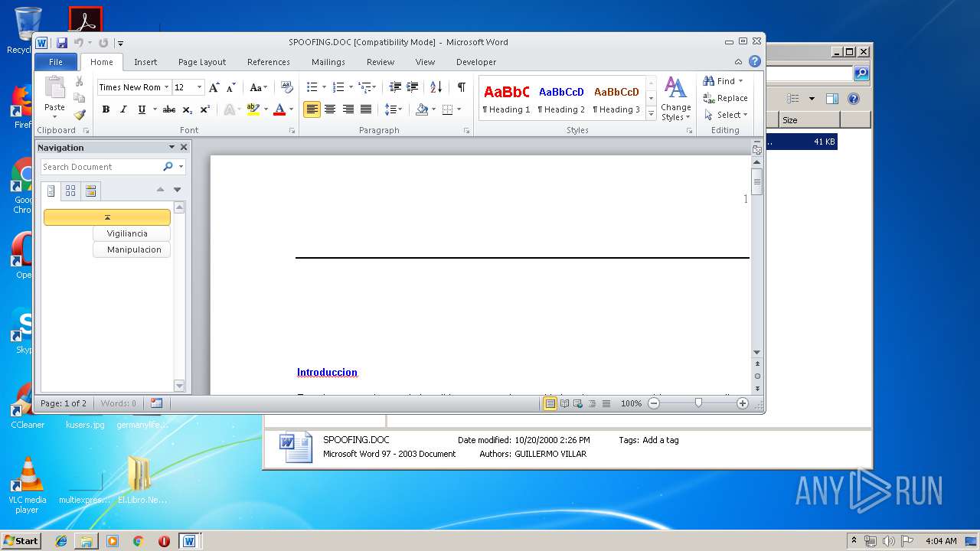Sort text with the A-Z icon
This screenshot has height=551, width=980.
click(436, 87)
